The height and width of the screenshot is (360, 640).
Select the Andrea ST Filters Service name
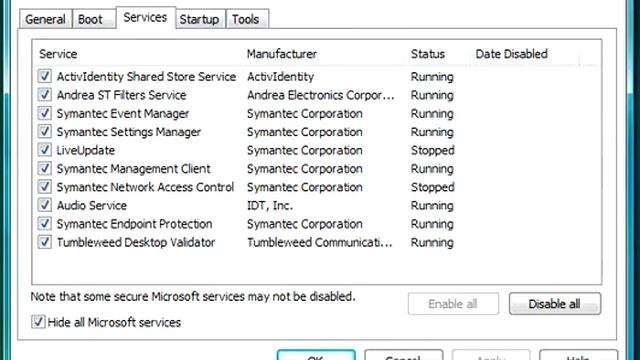point(121,95)
